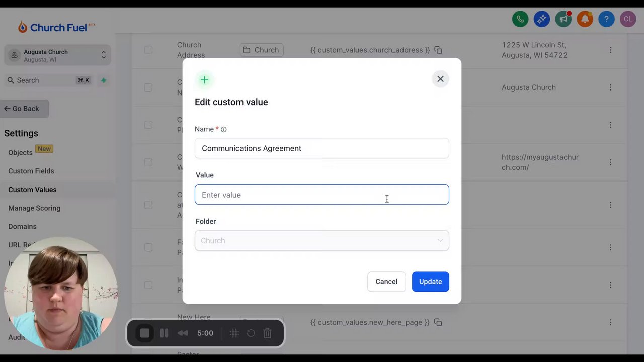Stop the screen recording

tap(144, 333)
